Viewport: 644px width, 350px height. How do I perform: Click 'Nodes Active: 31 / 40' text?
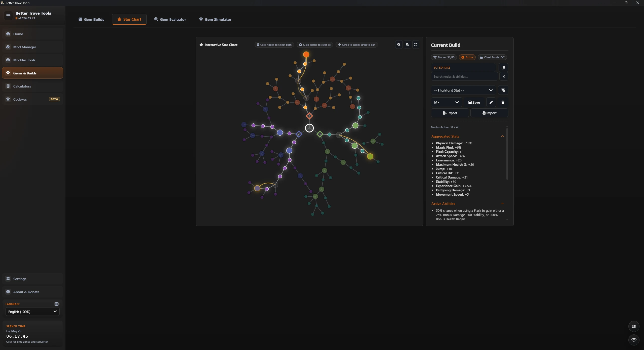[x=445, y=127]
